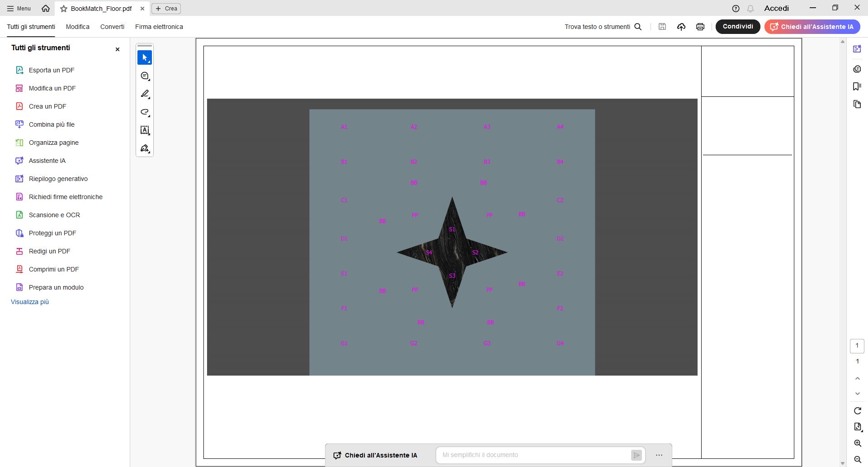Open the comments panel icon on right rail
868x467 pixels.
pos(857,69)
